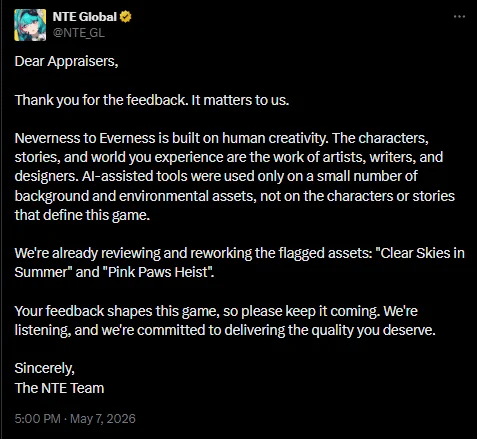This screenshot has height=439, width=477.
Task: Click the "Neverness to Everness" title text
Action: tap(85, 138)
